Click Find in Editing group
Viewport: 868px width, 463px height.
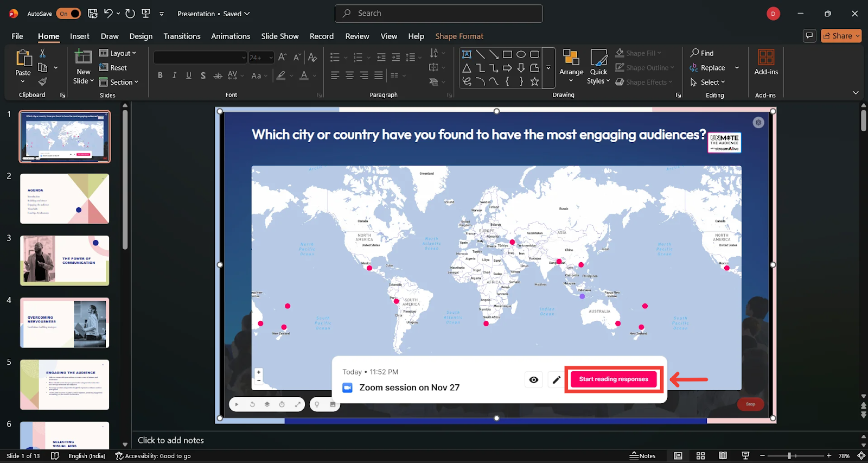(702, 53)
